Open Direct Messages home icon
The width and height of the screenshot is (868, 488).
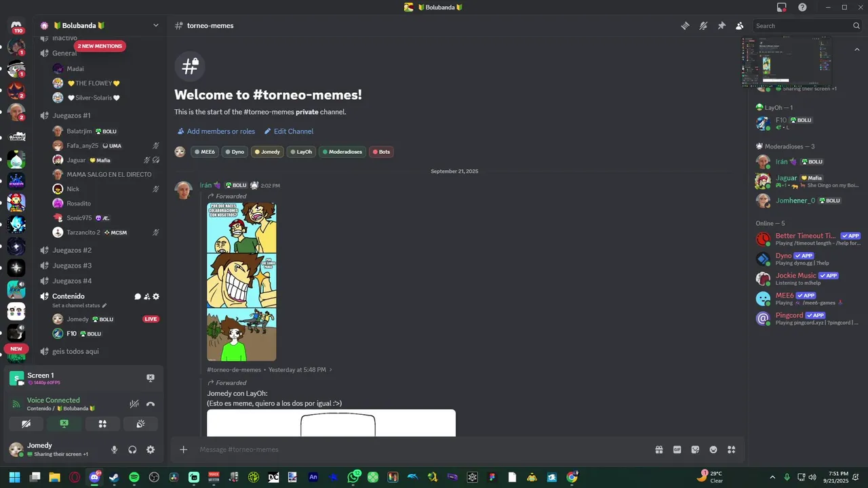16,25
